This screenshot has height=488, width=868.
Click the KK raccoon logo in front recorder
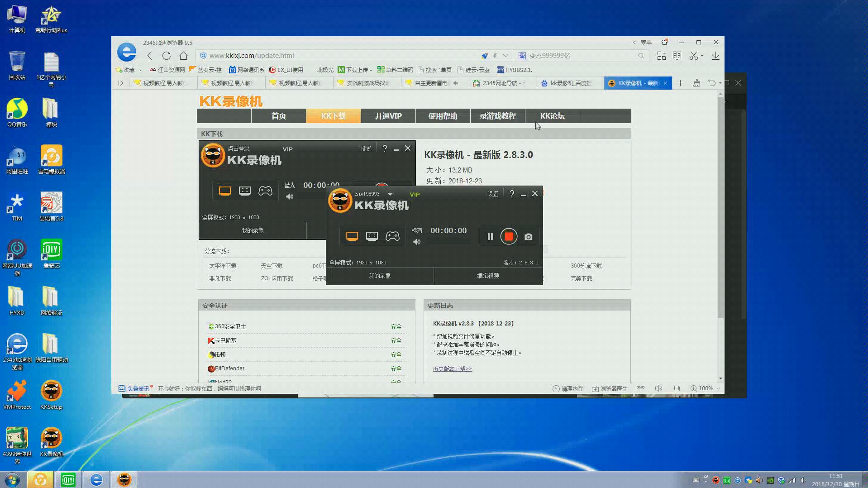tap(340, 201)
